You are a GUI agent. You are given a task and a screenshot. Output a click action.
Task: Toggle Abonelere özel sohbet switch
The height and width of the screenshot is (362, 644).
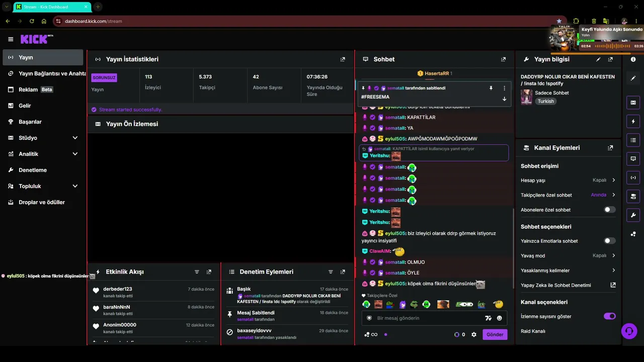click(609, 210)
